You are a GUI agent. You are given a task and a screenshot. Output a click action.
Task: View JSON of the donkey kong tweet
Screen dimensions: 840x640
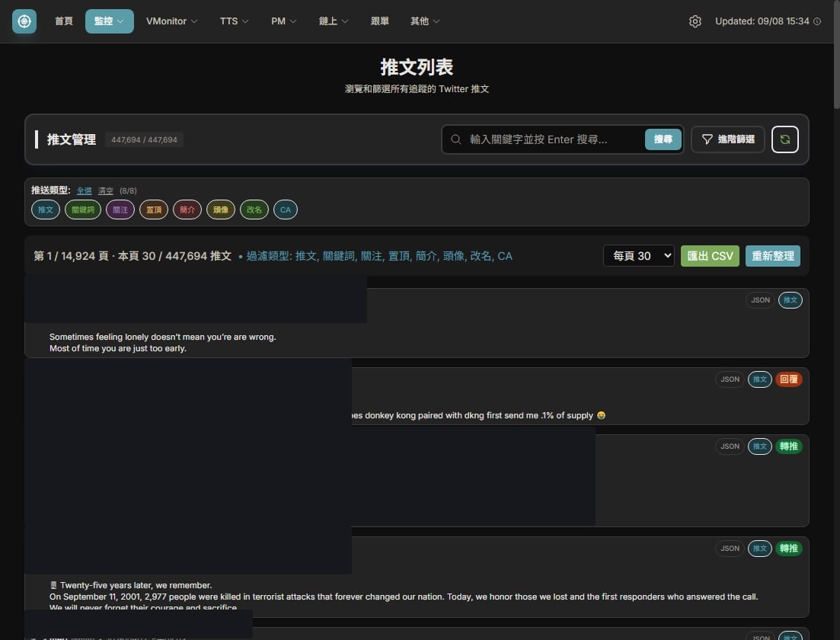point(730,379)
